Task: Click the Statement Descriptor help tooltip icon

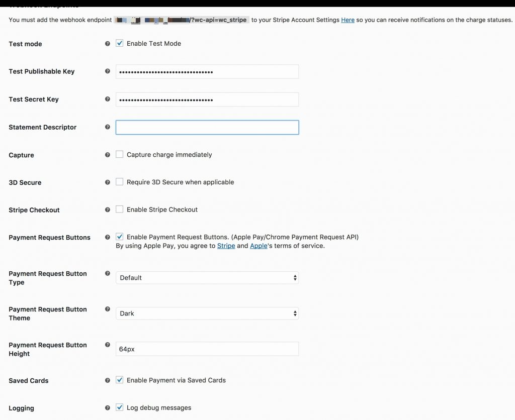Action: (107, 127)
